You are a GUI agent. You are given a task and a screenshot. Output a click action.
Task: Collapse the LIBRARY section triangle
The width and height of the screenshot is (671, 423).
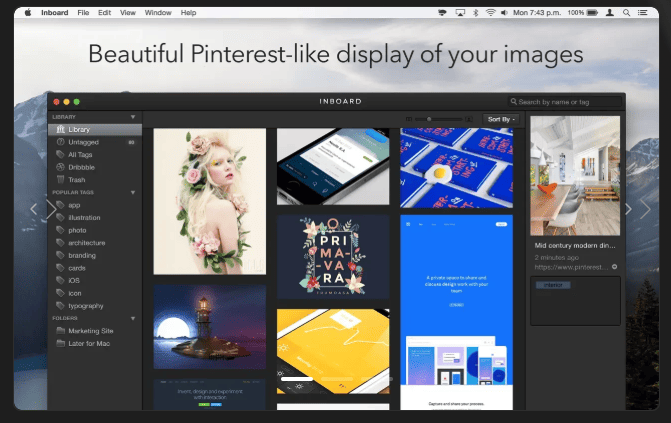(133, 117)
